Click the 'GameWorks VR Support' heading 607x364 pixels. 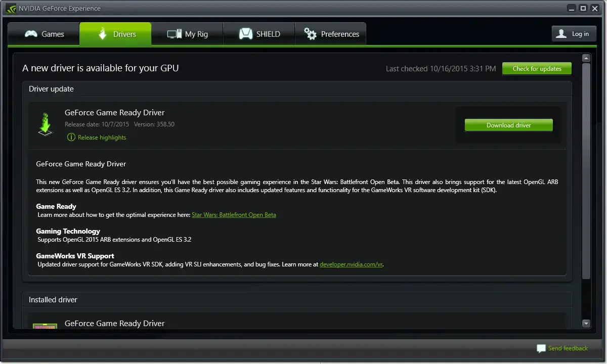click(x=75, y=256)
